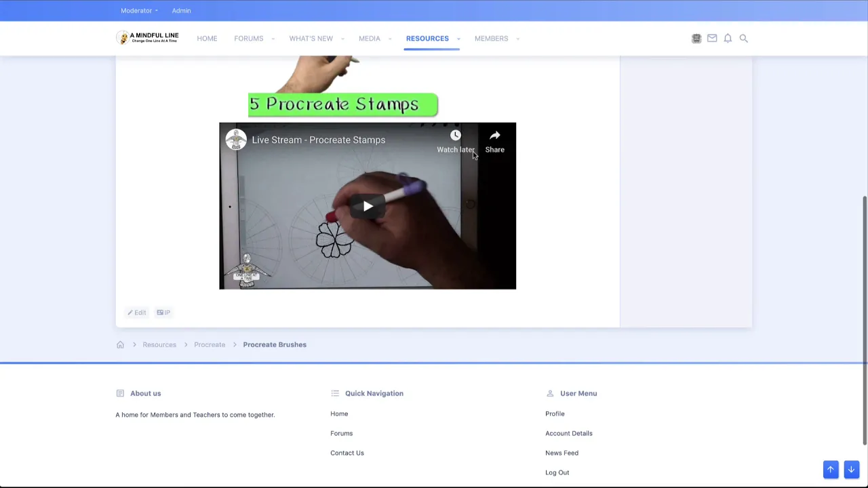The height and width of the screenshot is (488, 868).
Task: Expand the Media dropdown arrow
Action: pos(390,39)
